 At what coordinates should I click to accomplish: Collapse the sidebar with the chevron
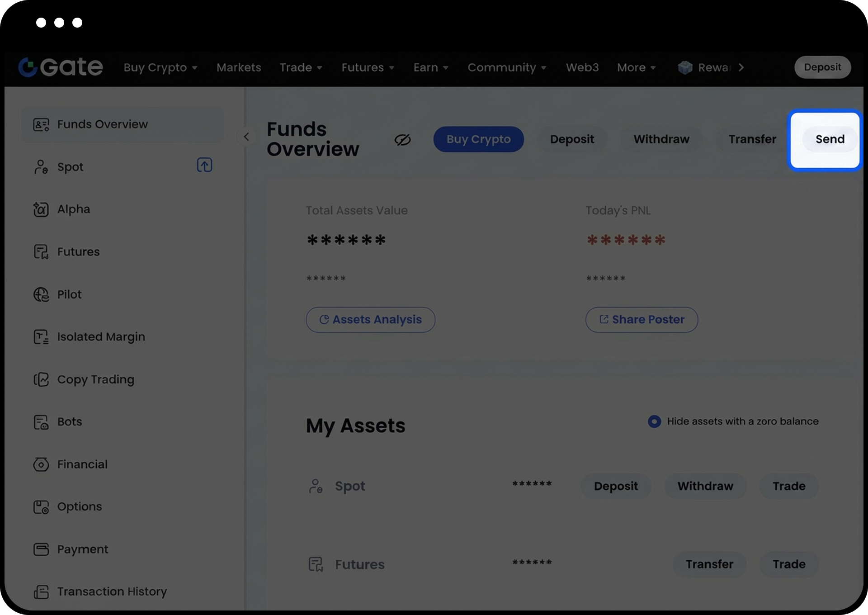coord(246,137)
